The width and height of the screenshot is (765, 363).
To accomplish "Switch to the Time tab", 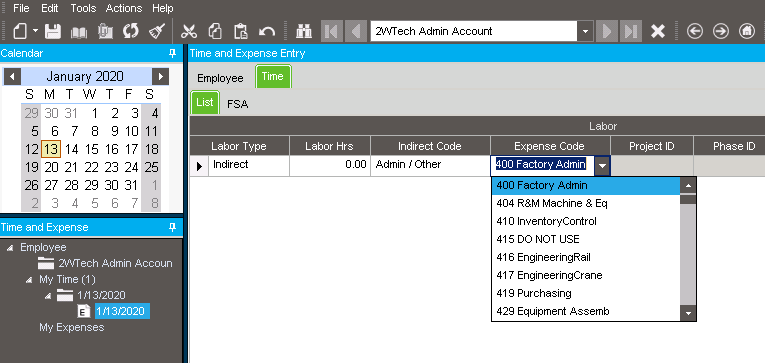I will point(273,77).
